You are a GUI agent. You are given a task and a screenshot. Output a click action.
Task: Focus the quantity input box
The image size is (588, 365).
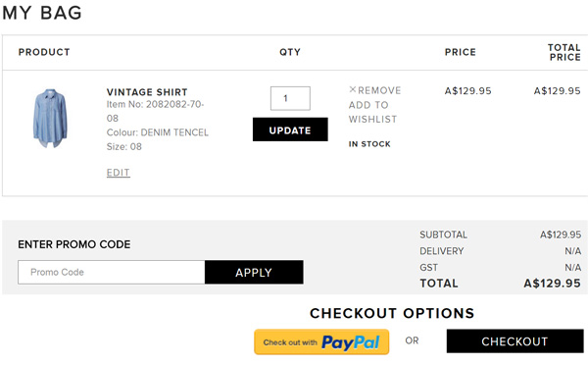pos(290,98)
